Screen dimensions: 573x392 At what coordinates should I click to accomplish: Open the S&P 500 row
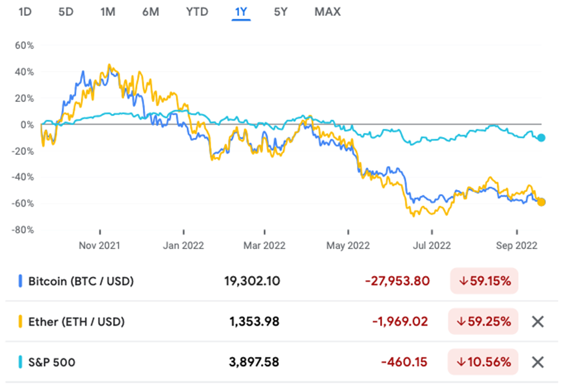(52, 362)
